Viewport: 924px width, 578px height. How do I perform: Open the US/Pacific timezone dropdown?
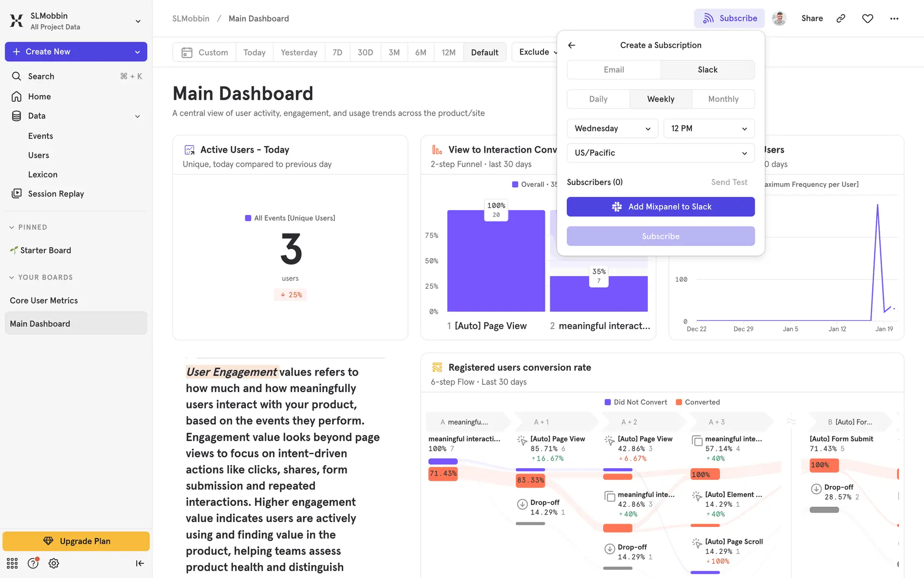660,153
